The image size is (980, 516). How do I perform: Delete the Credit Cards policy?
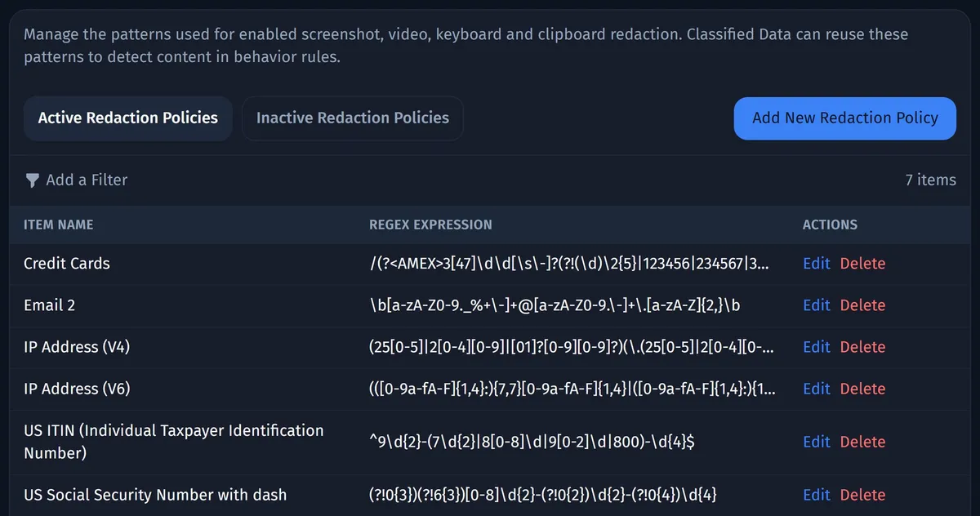(862, 264)
